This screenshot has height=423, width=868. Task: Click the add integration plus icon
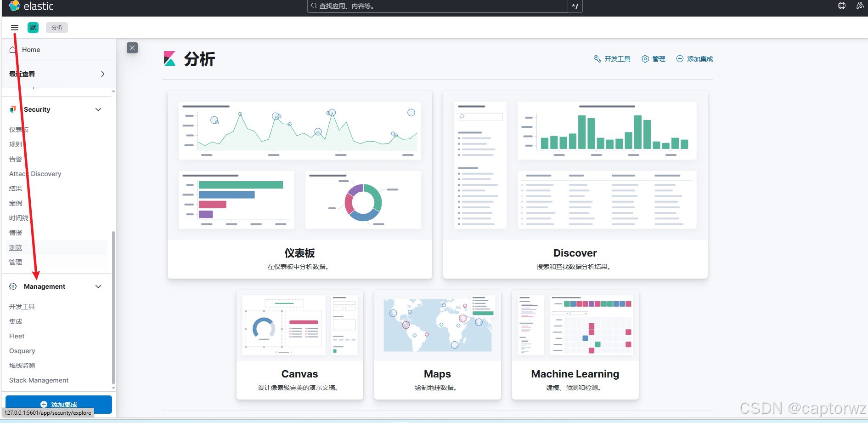point(680,59)
